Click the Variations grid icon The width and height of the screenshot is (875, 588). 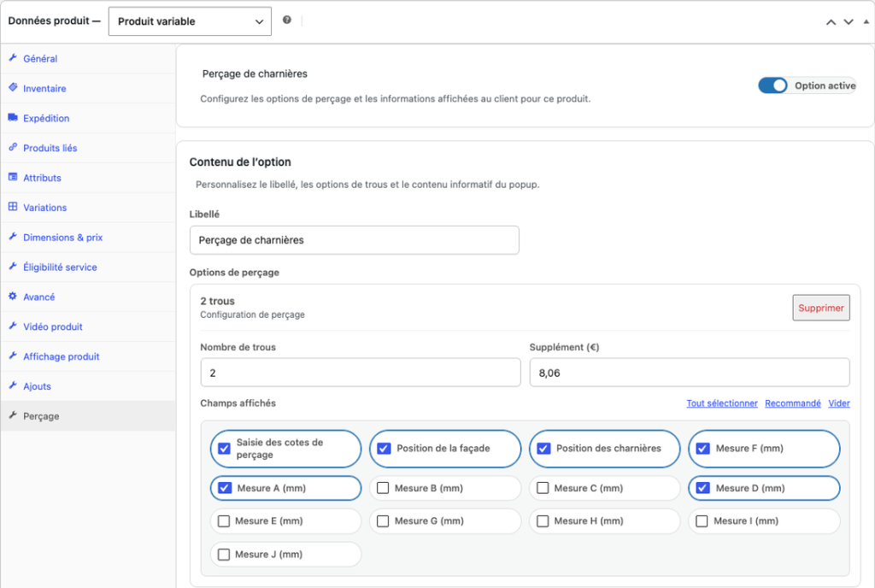pos(13,207)
